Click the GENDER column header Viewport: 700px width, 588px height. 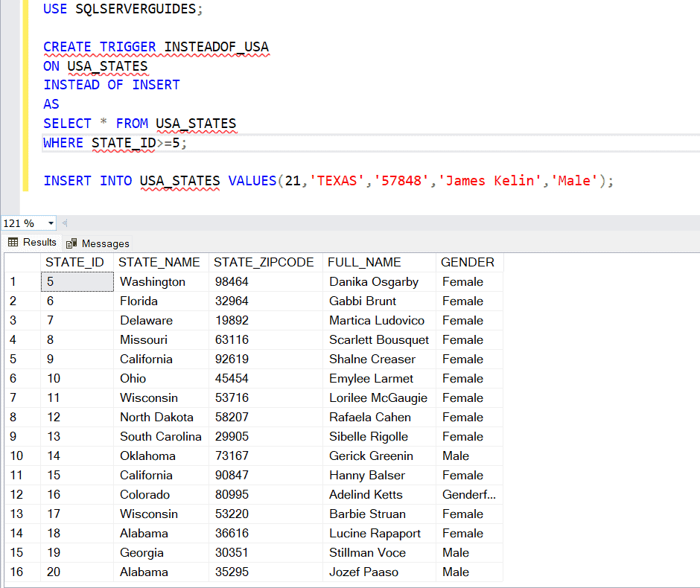coord(468,262)
